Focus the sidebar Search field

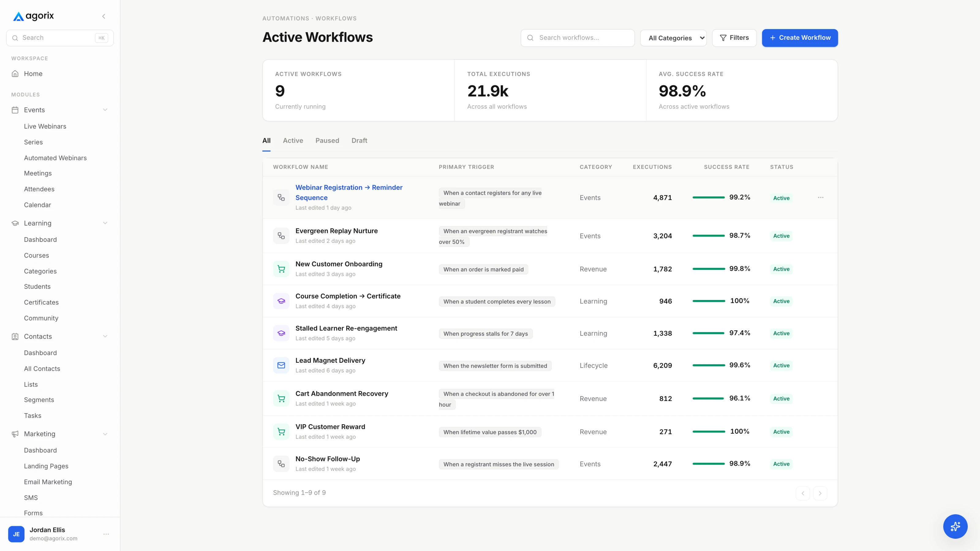[x=60, y=38]
